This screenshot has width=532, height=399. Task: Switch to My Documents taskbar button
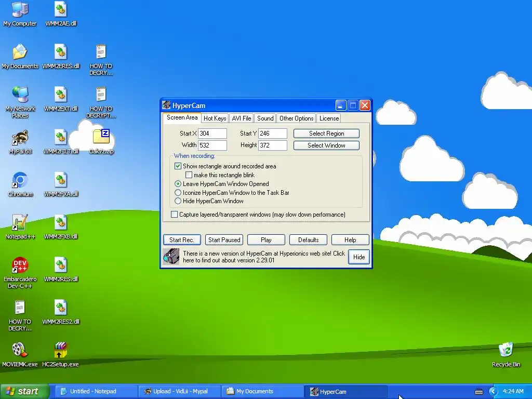pyautogui.click(x=263, y=392)
